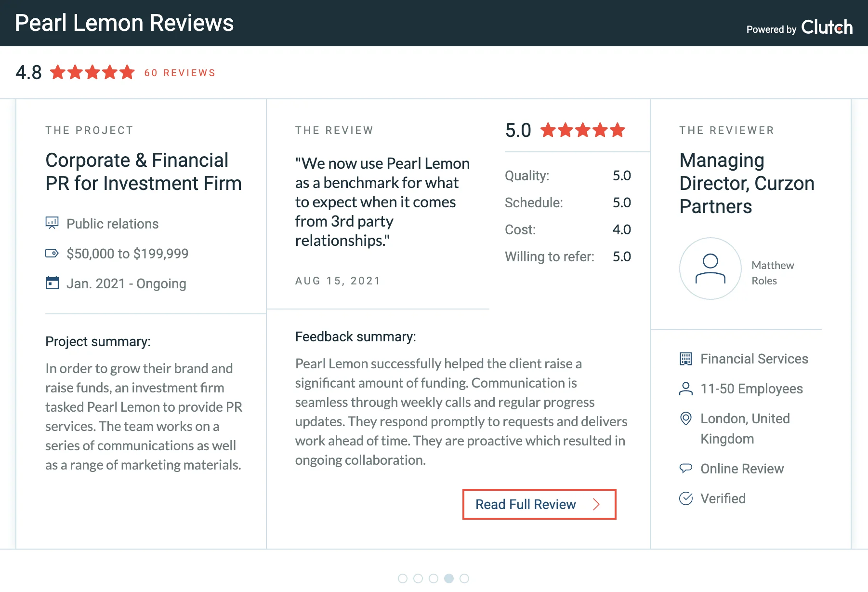
Task: Click the Powered by text in header
Action: click(771, 29)
